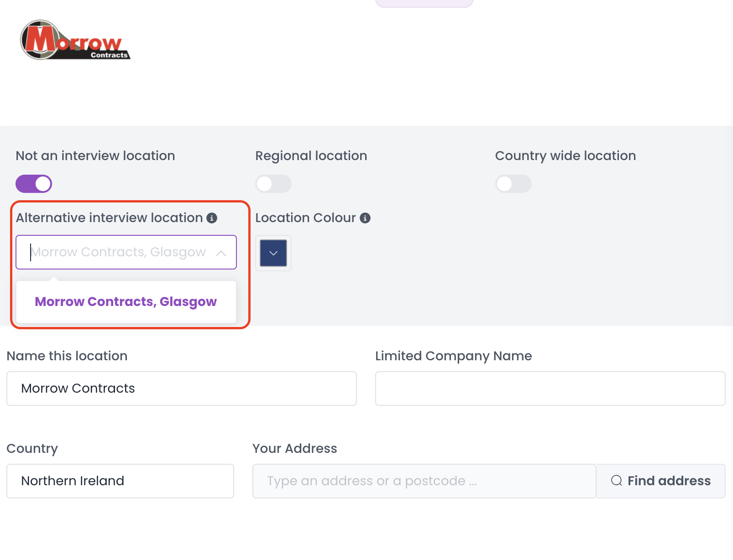Disable the Not an interview location toggle
The image size is (733, 560).
[x=34, y=184]
